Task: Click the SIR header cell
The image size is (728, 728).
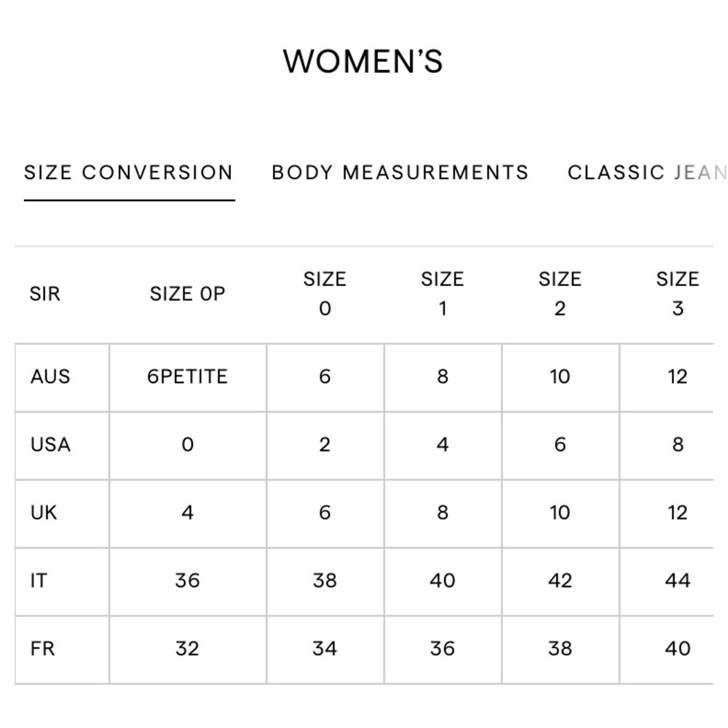Action: point(44,294)
